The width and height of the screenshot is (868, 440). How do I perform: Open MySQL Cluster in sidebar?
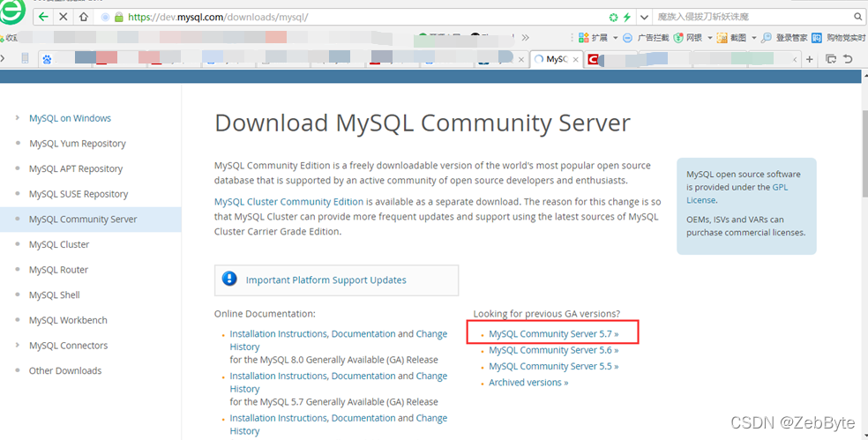coord(59,244)
